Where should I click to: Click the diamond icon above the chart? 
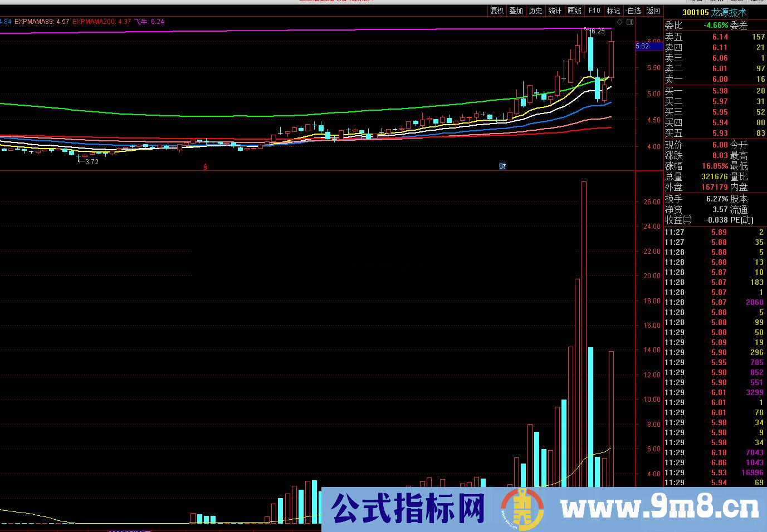620,22
